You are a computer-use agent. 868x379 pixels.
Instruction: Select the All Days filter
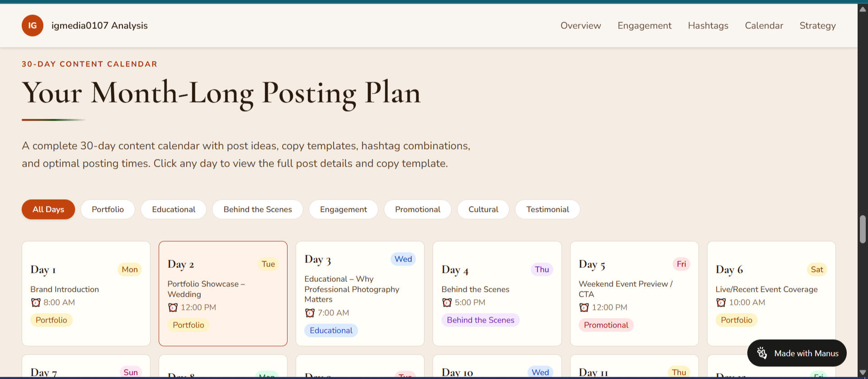pyautogui.click(x=48, y=210)
